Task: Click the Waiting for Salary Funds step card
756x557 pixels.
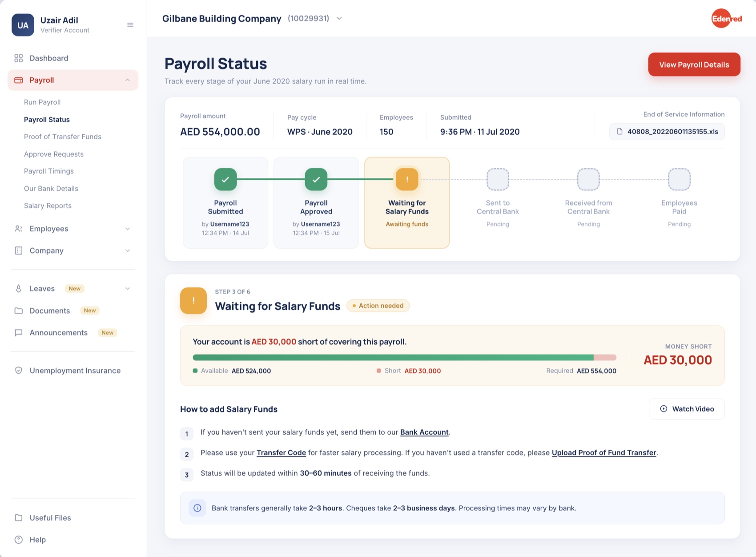Action: pos(407,202)
